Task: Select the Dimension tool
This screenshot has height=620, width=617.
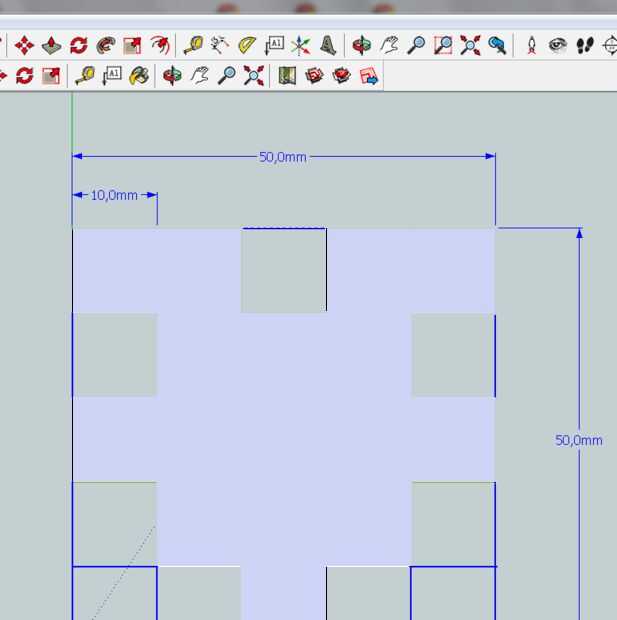Action: pyautogui.click(x=220, y=45)
